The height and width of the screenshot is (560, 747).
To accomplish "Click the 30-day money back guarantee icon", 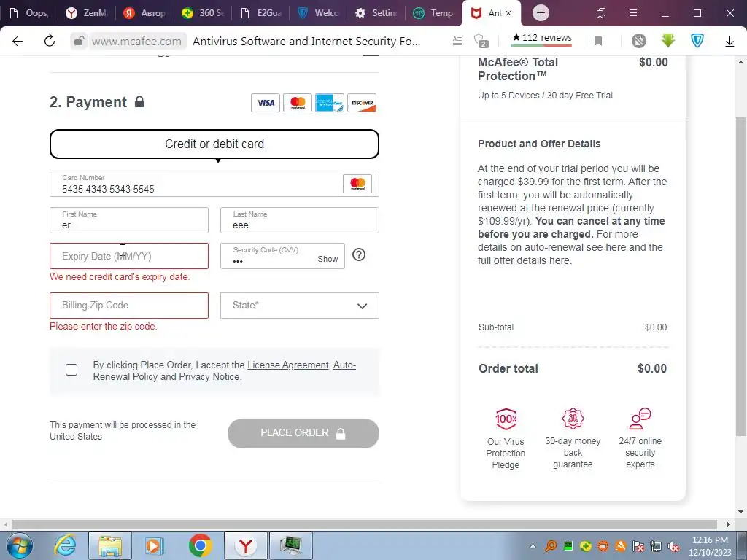I will pos(573,418).
